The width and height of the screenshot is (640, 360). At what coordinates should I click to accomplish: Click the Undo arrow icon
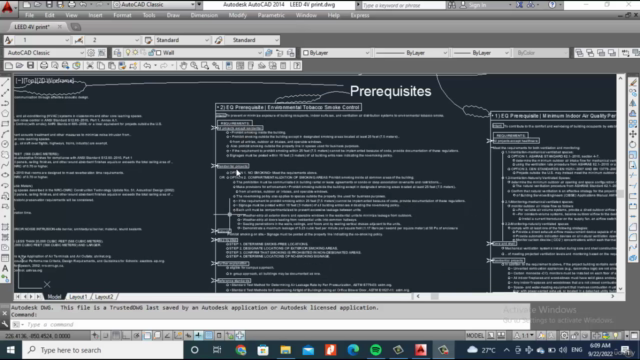tap(147, 66)
